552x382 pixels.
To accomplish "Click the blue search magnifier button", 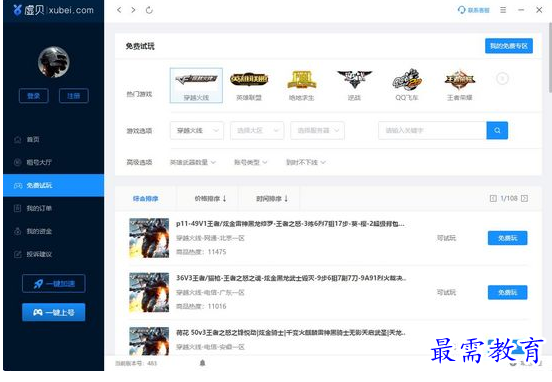I will tap(497, 130).
